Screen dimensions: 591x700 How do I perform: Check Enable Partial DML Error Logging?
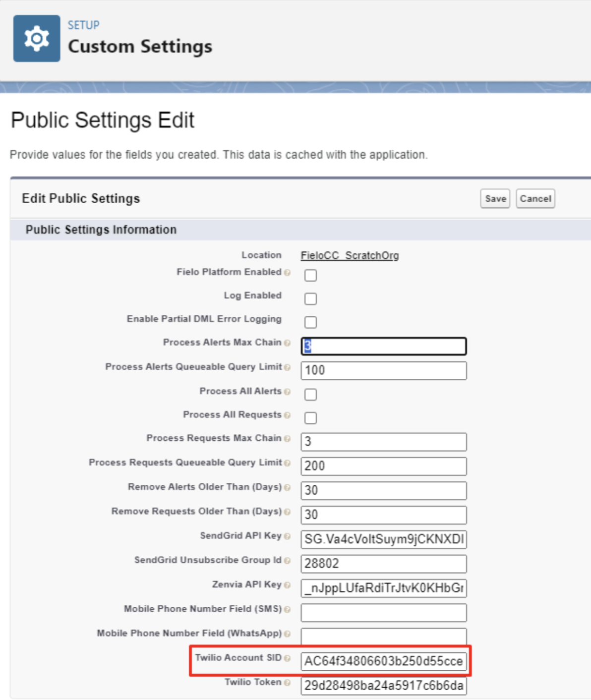click(310, 322)
